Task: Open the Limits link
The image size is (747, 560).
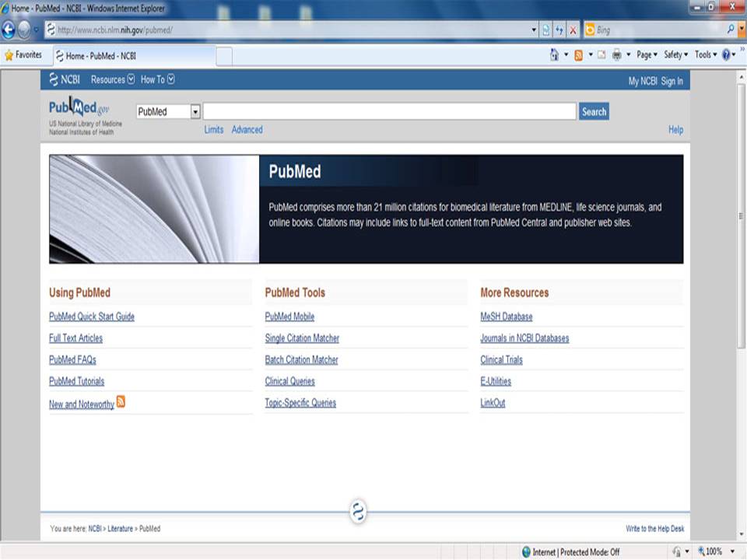Action: point(213,130)
